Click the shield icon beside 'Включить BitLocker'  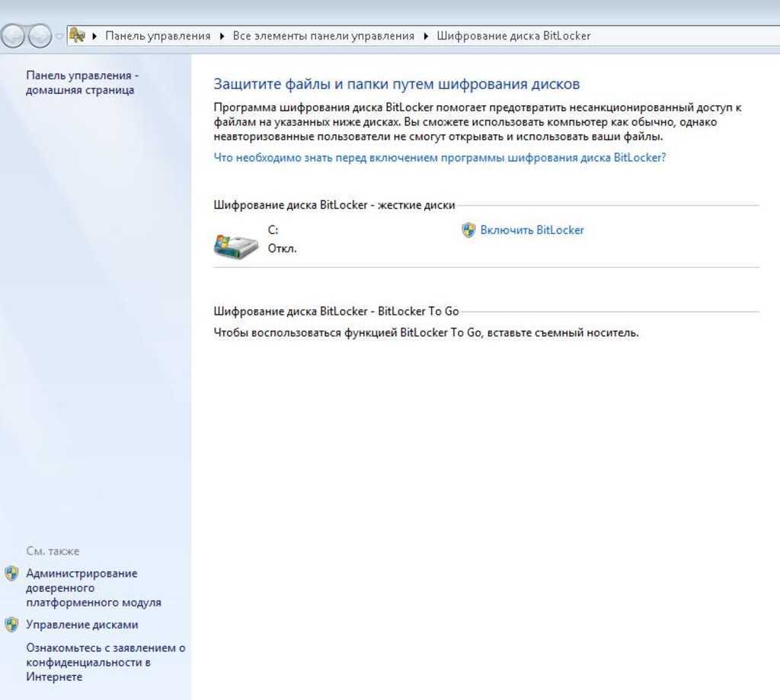pyautogui.click(x=469, y=230)
